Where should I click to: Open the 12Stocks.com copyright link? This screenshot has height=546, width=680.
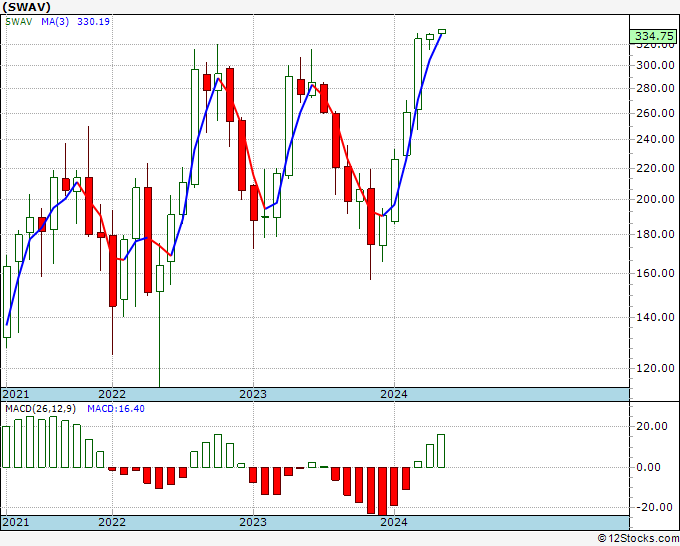638,539
